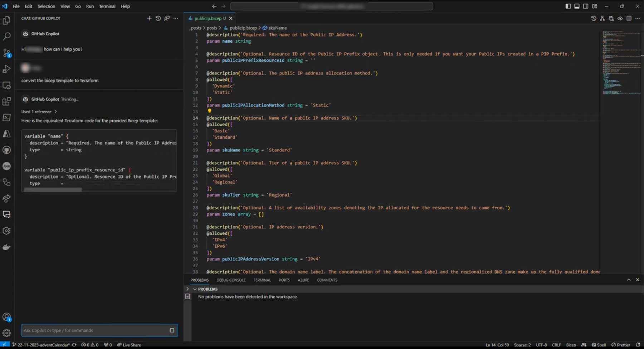Toggle the Panel visibility control in the title bar

coord(577,6)
